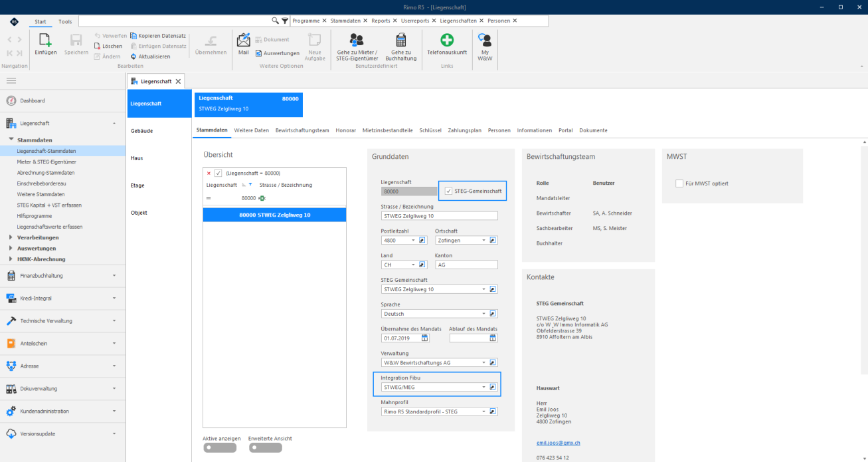
Task: Toggle Aktive anzeigen switch
Action: [x=219, y=448]
